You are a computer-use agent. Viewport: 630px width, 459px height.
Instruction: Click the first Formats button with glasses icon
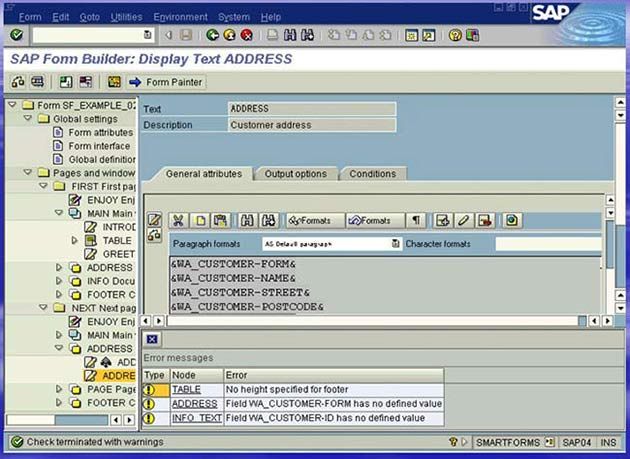click(x=315, y=221)
